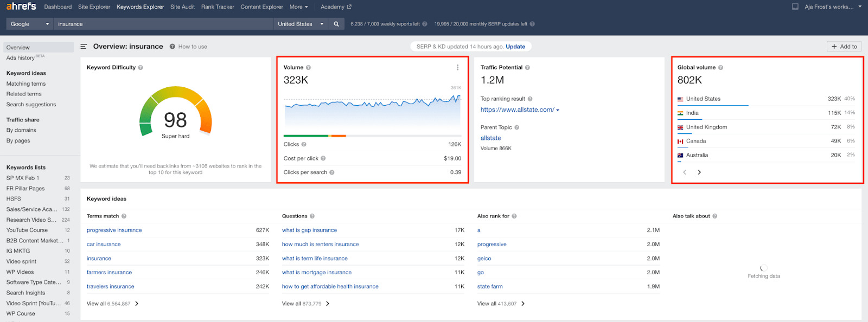
Task: Click the search magnifier button
Action: [x=336, y=24]
